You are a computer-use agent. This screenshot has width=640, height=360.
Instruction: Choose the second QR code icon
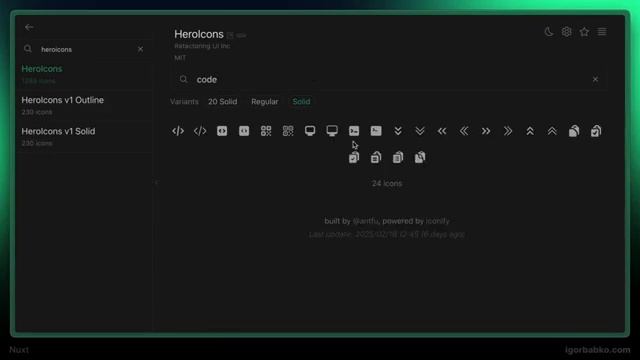pyautogui.click(x=288, y=131)
